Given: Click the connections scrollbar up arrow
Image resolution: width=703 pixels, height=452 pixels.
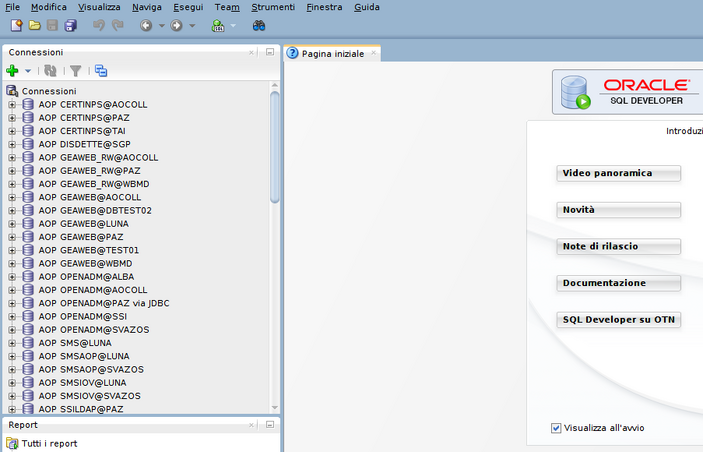Looking at the screenshot, I should click(x=275, y=85).
